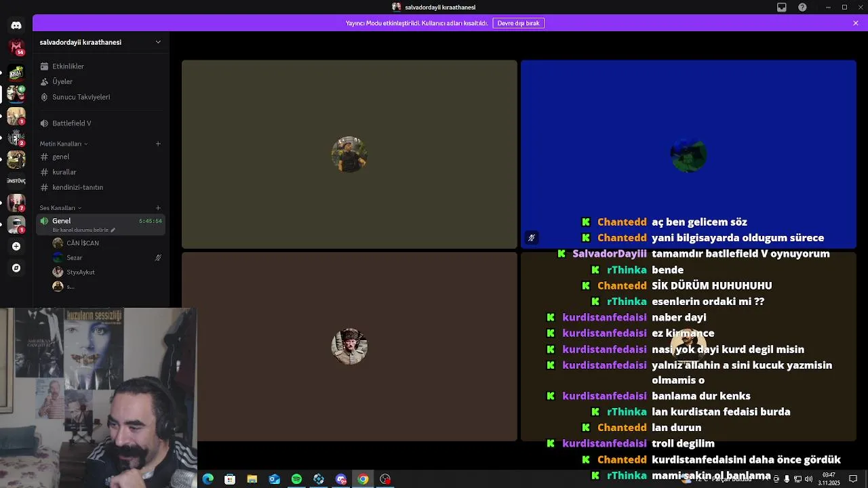This screenshot has height=488, width=868.
Task: Open the Kral server icon
Action: [x=16, y=72]
